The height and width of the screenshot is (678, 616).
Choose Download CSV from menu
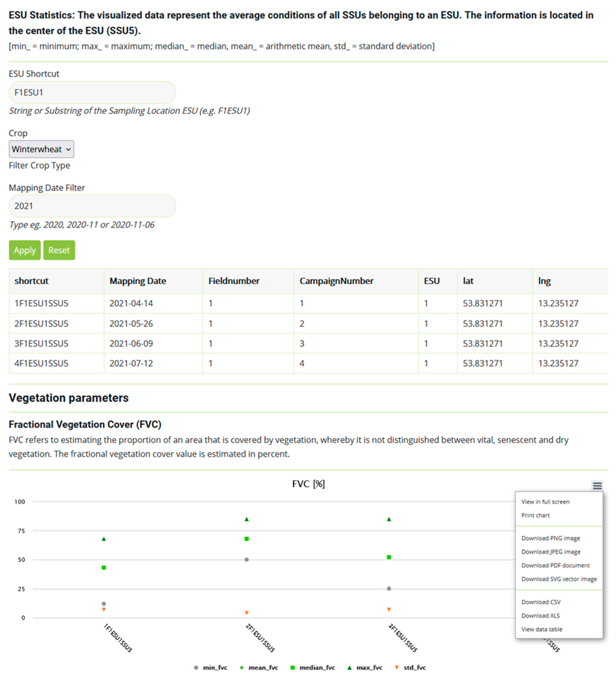[541, 602]
